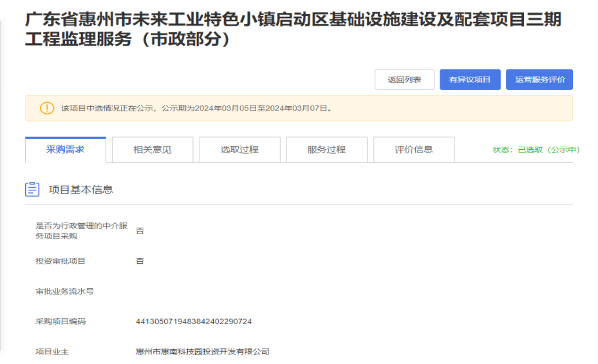Click the 返回列表 button
This screenshot has height=364, width=598.
[404, 80]
